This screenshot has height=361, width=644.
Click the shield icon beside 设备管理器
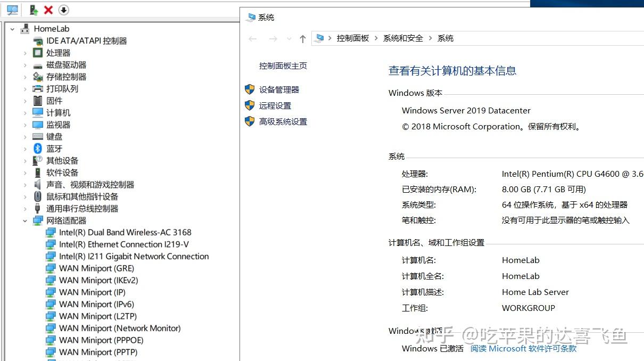coord(250,89)
